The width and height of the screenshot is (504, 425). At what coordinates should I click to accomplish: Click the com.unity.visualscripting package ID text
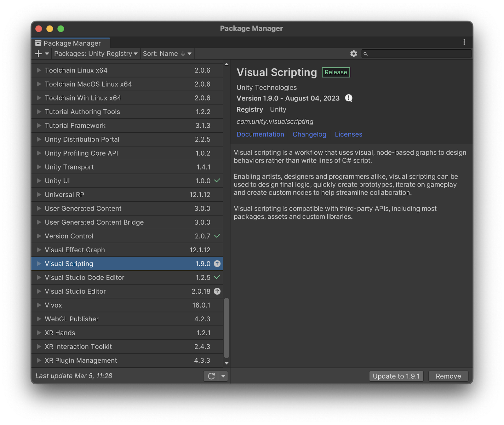pos(275,122)
